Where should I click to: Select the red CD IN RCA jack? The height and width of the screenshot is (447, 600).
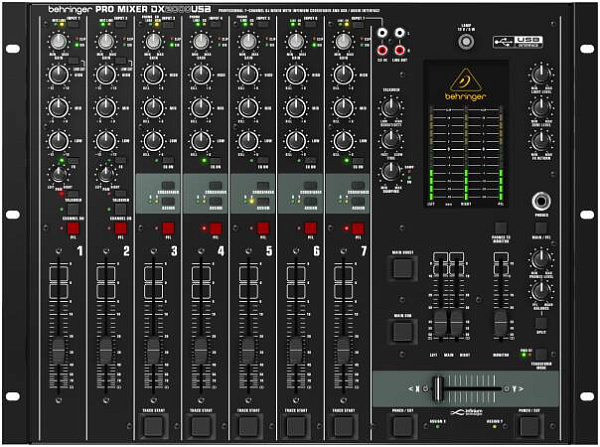tap(382, 50)
